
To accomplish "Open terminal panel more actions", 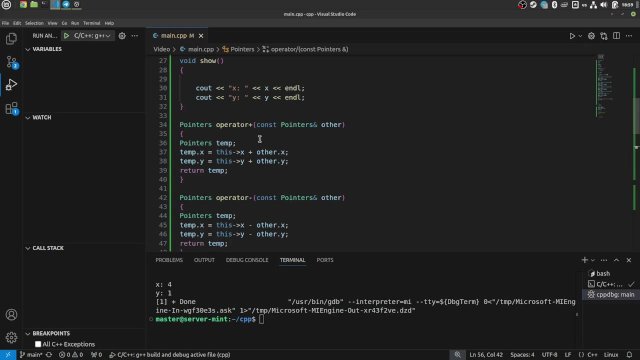I will (x=604, y=260).
